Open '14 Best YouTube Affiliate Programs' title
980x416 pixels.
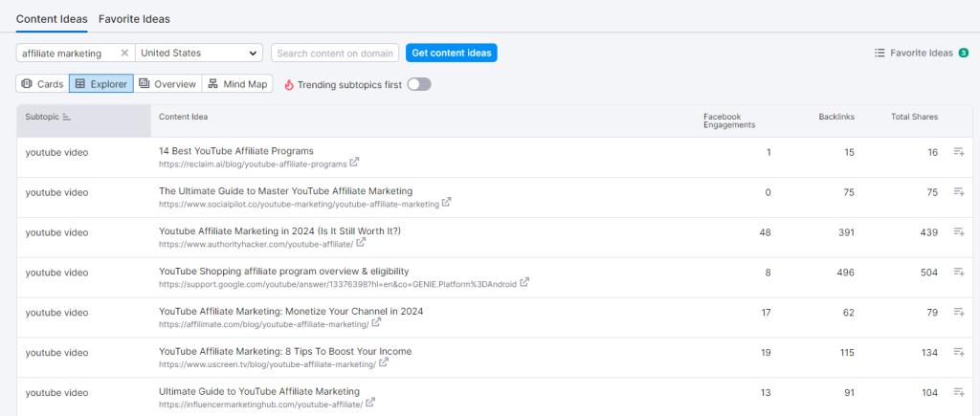[236, 151]
